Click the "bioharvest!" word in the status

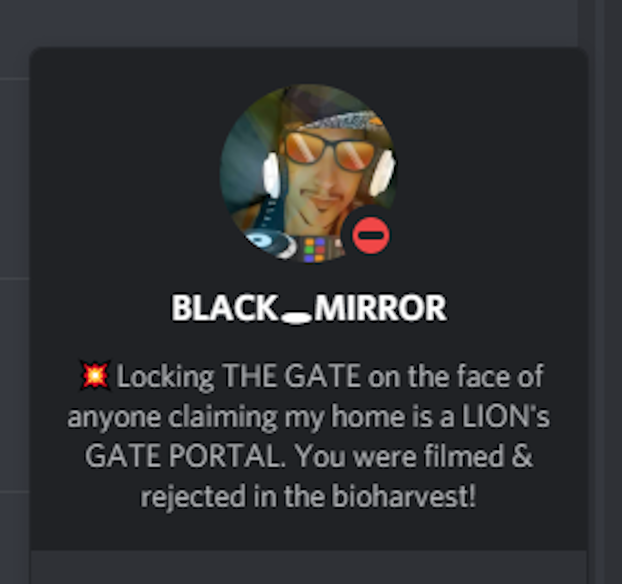tap(403, 496)
